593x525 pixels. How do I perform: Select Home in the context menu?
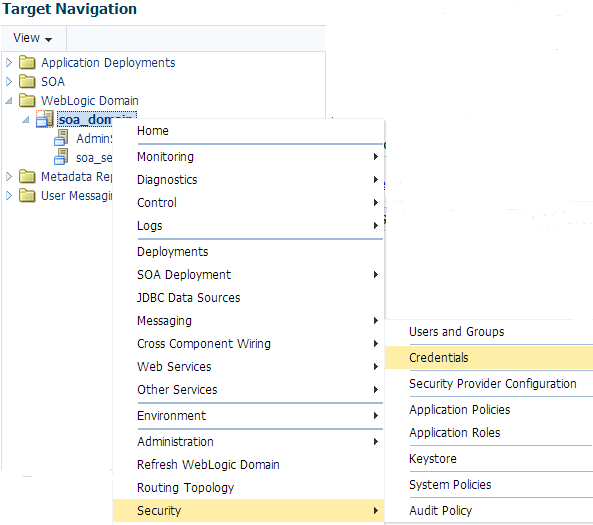pos(248,131)
